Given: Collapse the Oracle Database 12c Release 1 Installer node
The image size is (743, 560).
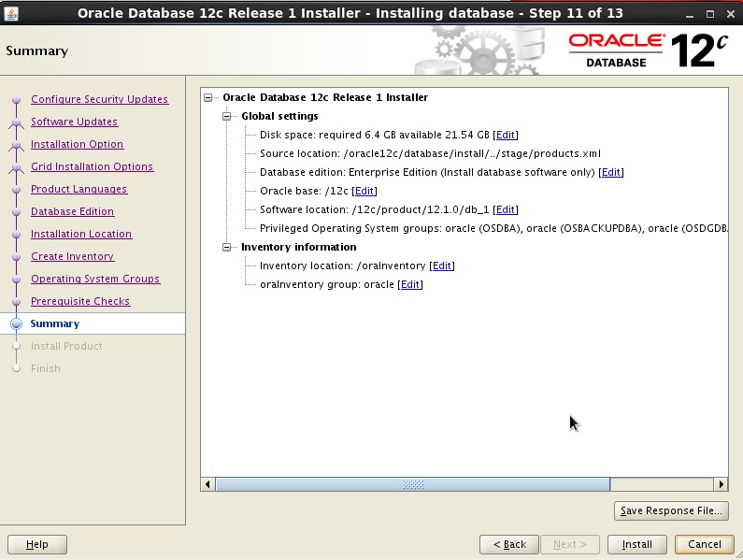Looking at the screenshot, I should click(x=208, y=97).
